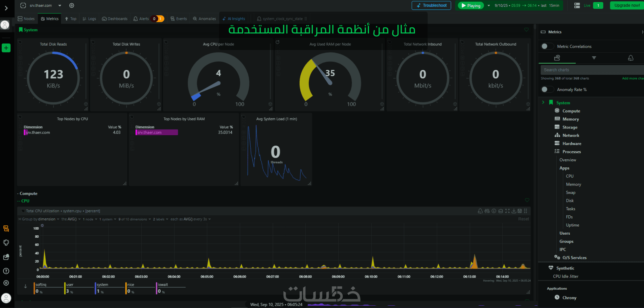The height and width of the screenshot is (308, 644).
Task: Open the help question mark icon
Action: [x=6, y=271]
